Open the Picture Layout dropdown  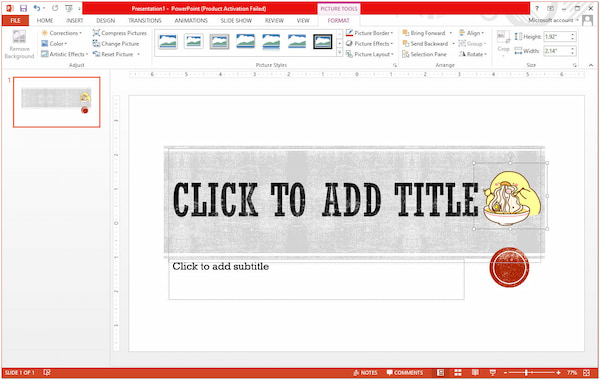click(370, 54)
